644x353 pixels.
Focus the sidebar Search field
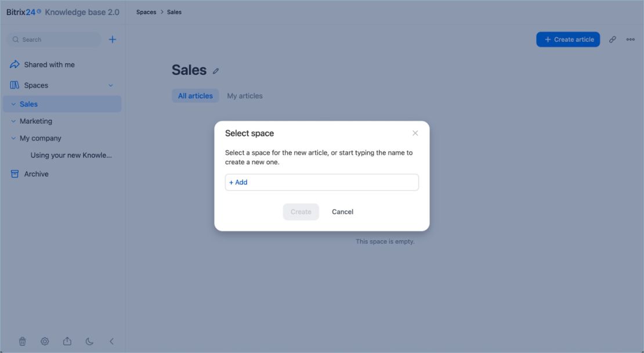tap(55, 39)
